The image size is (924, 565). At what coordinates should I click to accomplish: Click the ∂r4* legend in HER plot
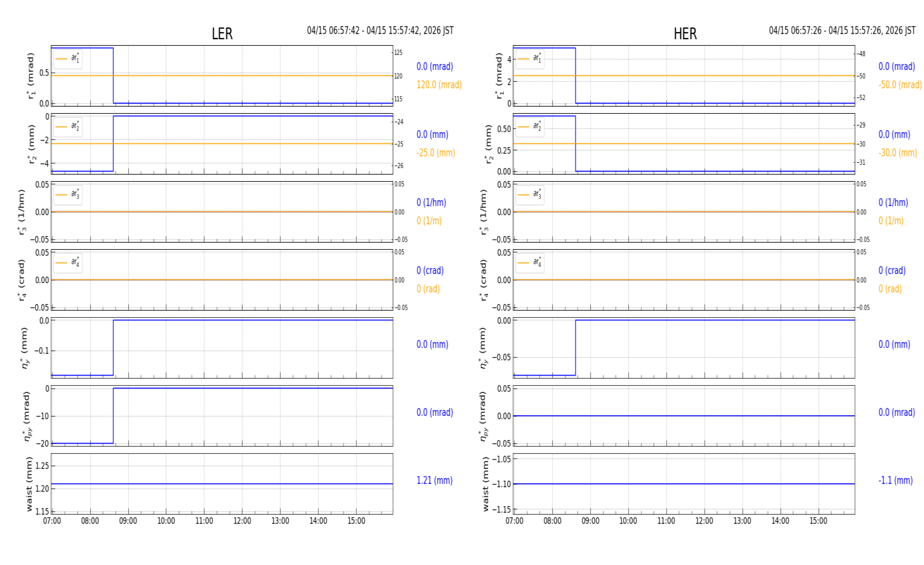[x=530, y=263]
